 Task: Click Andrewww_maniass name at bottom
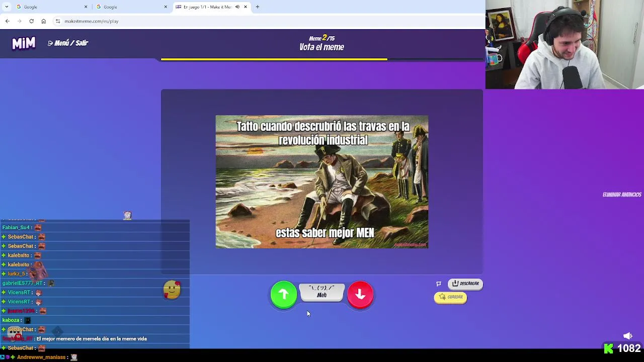click(41, 357)
